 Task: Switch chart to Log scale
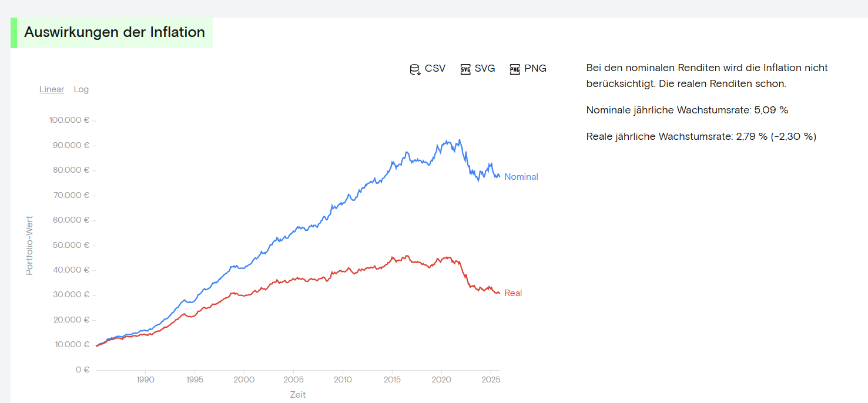(x=81, y=89)
